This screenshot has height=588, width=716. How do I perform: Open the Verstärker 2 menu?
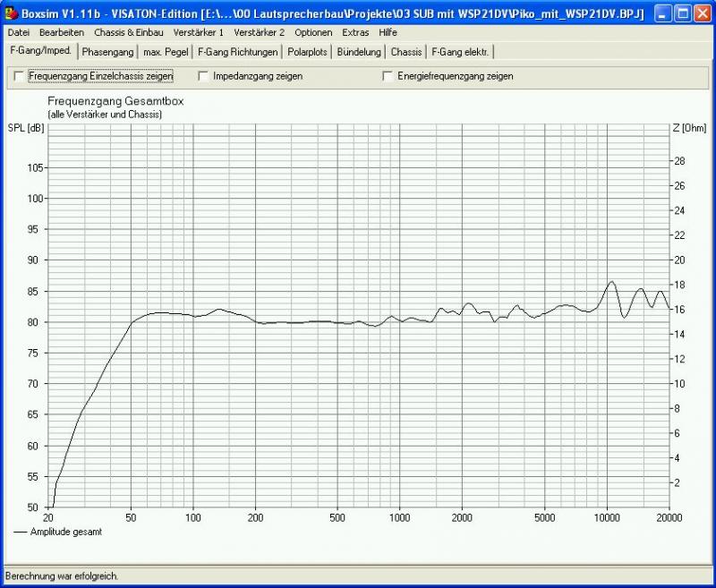pyautogui.click(x=259, y=32)
